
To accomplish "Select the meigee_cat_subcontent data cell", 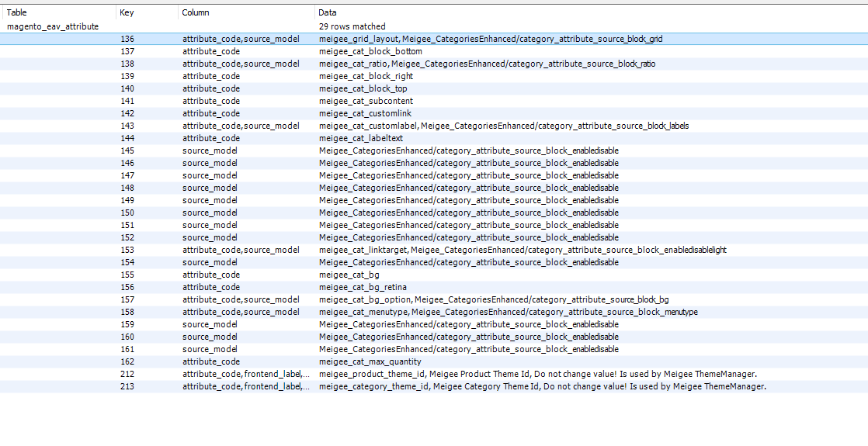I will click(366, 101).
